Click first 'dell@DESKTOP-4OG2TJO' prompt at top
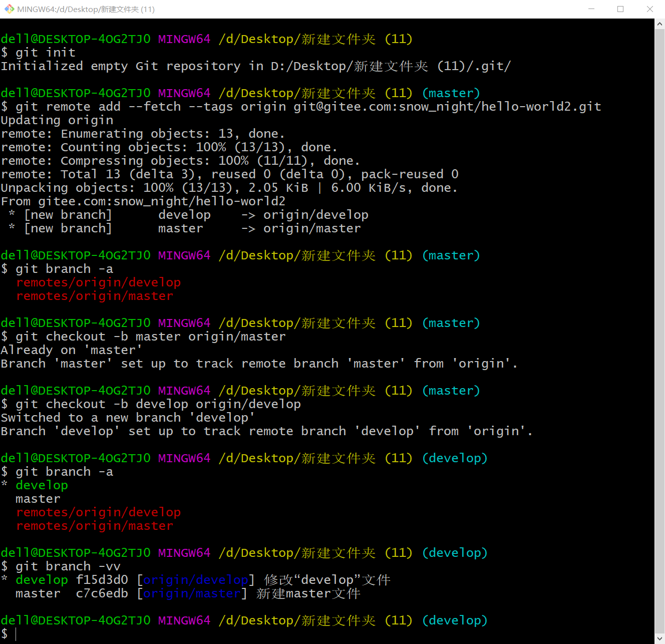 [x=76, y=39]
